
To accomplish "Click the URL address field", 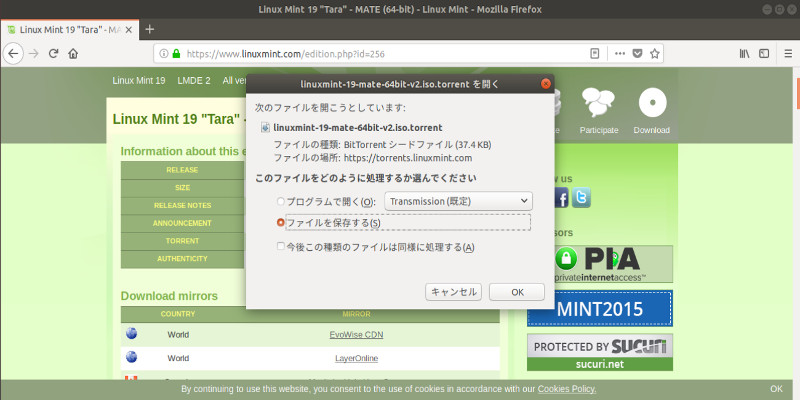I will pyautogui.click(x=385, y=54).
